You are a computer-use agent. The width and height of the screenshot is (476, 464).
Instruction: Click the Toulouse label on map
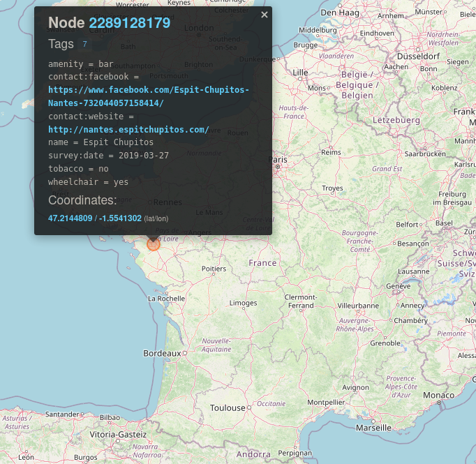(228, 408)
